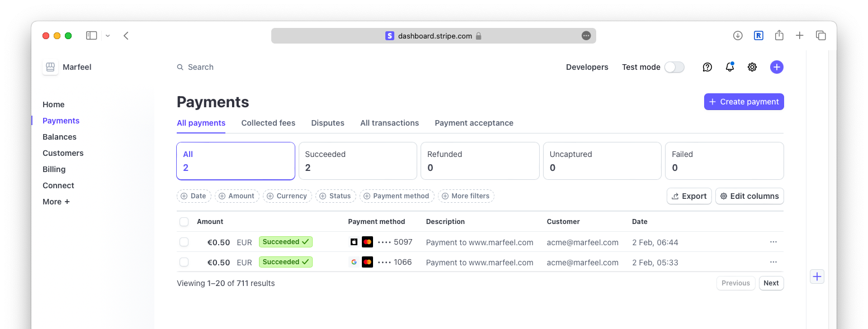Click the Marfeel workspace icon
Image resolution: width=868 pixels, height=329 pixels.
[50, 66]
